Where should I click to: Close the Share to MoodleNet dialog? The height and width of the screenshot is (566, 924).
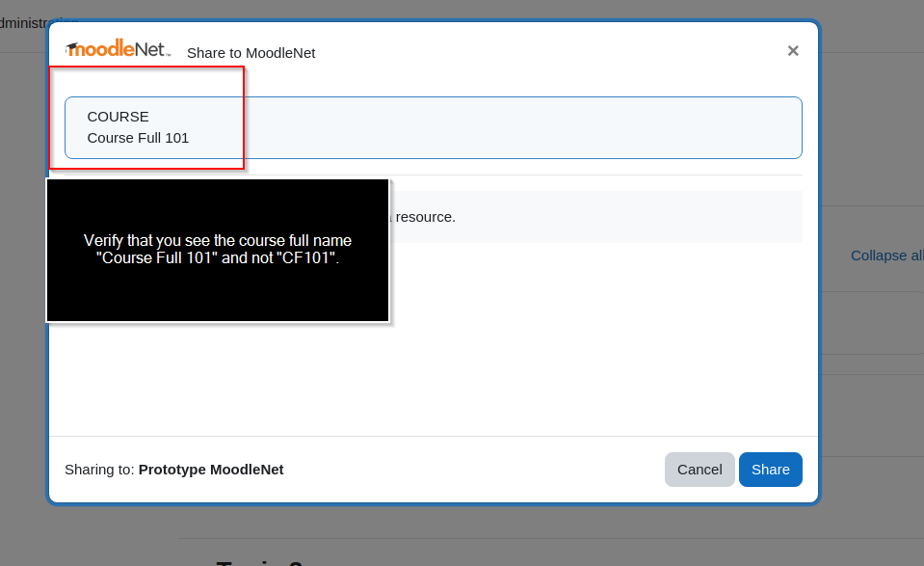[793, 51]
